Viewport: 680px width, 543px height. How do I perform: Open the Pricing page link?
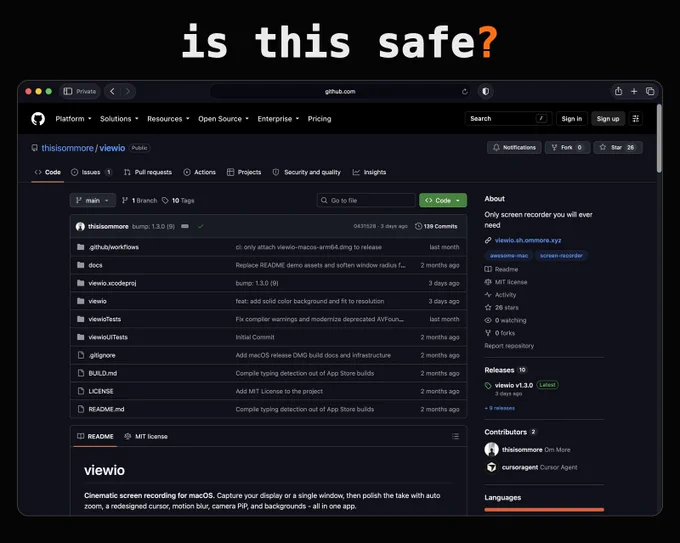pyautogui.click(x=319, y=119)
